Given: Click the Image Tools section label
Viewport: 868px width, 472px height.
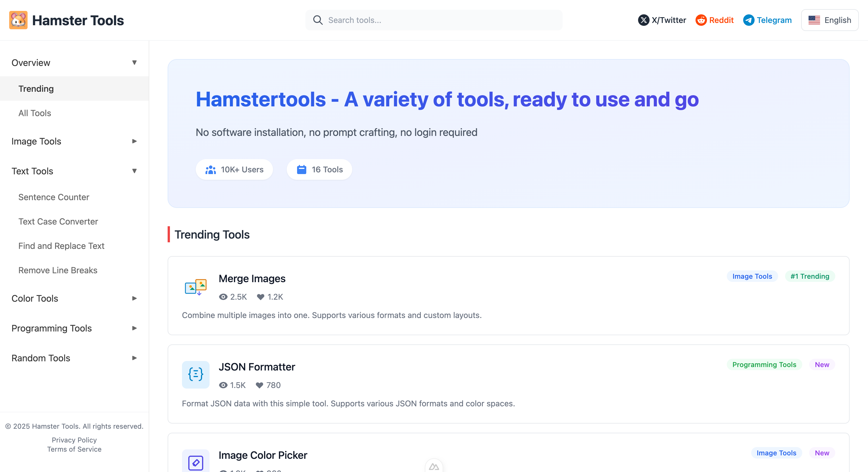Looking at the screenshot, I should tap(36, 141).
